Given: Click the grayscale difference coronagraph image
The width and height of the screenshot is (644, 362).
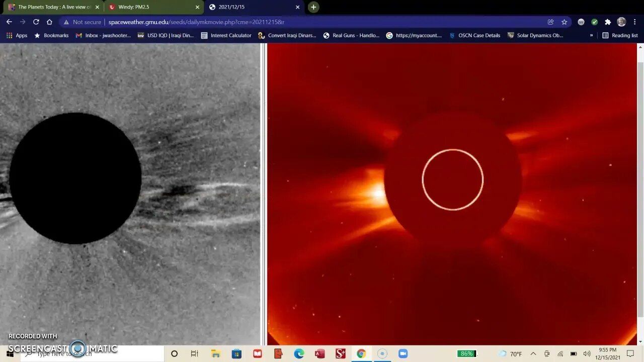Looking at the screenshot, I should (x=130, y=194).
